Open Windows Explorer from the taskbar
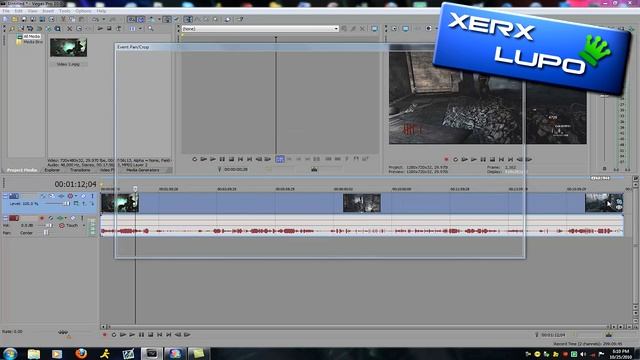This screenshot has height=360, width=640. pyautogui.click(x=33, y=353)
